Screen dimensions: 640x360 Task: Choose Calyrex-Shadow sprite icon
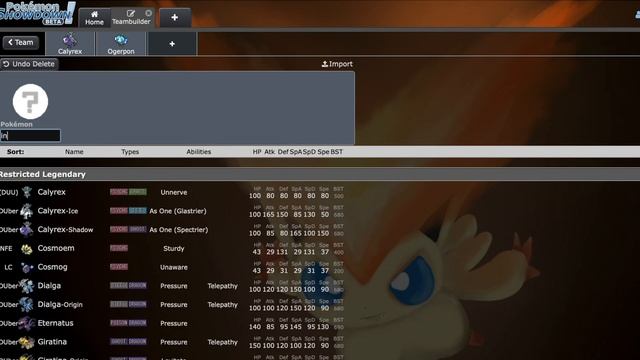click(x=27, y=230)
